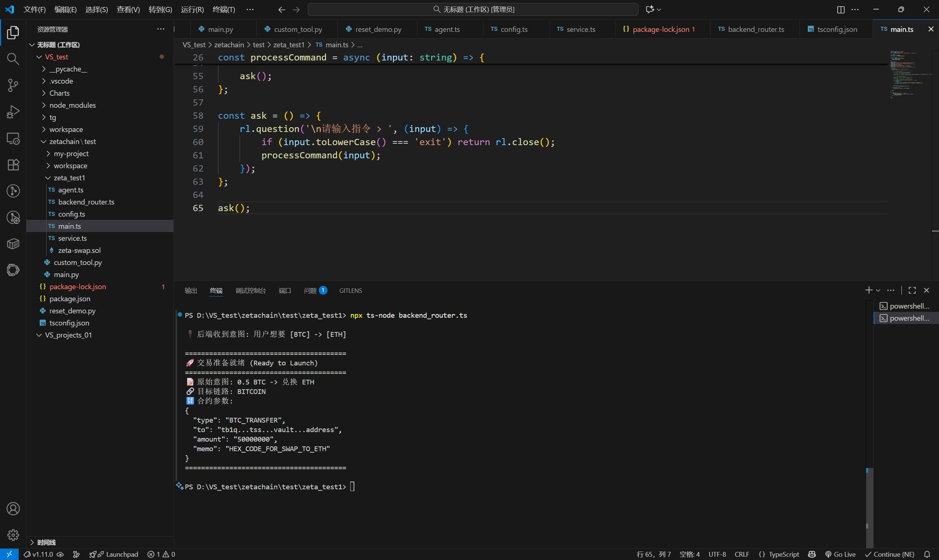Open agent.ts in the file tree

coord(100,190)
